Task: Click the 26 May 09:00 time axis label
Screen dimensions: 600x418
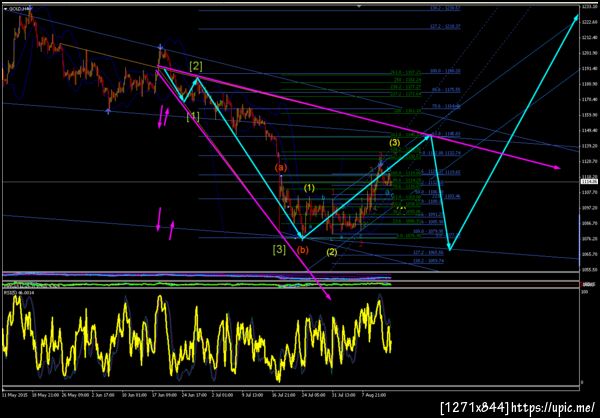Action: click(x=75, y=393)
